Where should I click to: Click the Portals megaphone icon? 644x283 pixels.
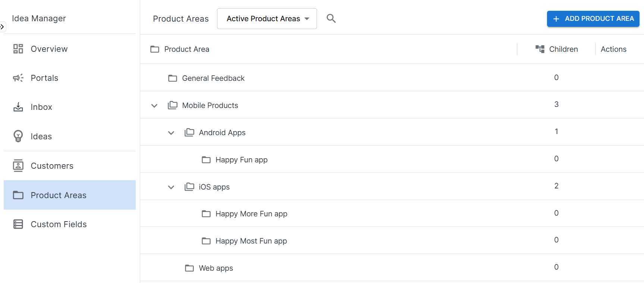pos(18,78)
